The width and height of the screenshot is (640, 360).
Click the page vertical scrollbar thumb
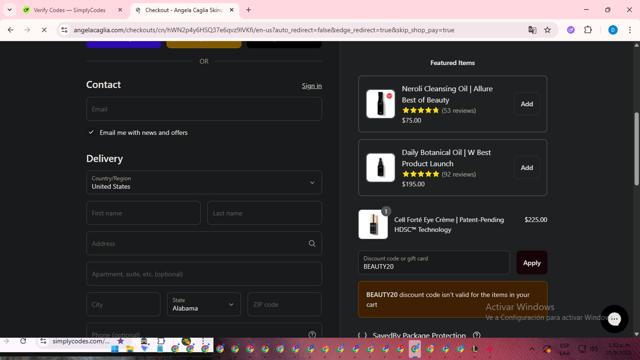(636, 149)
